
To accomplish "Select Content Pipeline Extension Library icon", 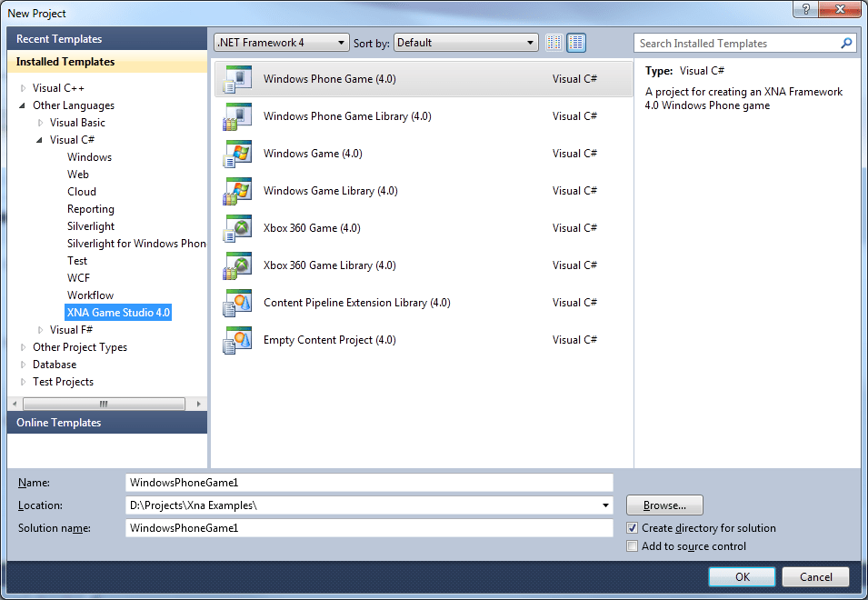I will tap(237, 303).
